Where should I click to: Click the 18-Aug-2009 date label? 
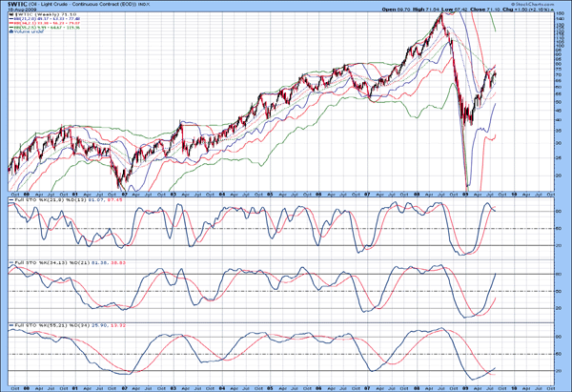point(18,10)
